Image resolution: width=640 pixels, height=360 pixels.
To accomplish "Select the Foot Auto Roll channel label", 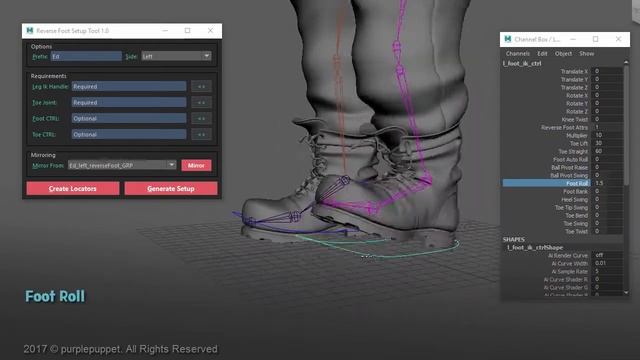I will click(571, 159).
